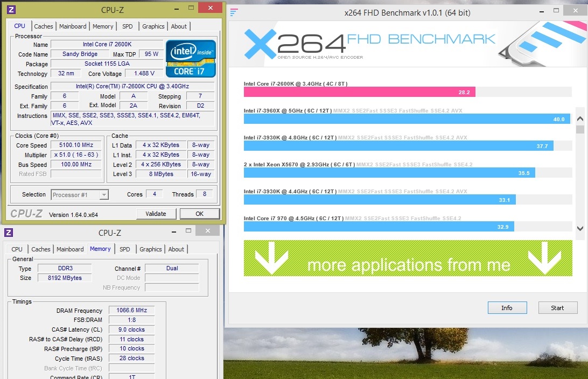
Task: Start the x264 FHD benchmark
Action: (557, 308)
